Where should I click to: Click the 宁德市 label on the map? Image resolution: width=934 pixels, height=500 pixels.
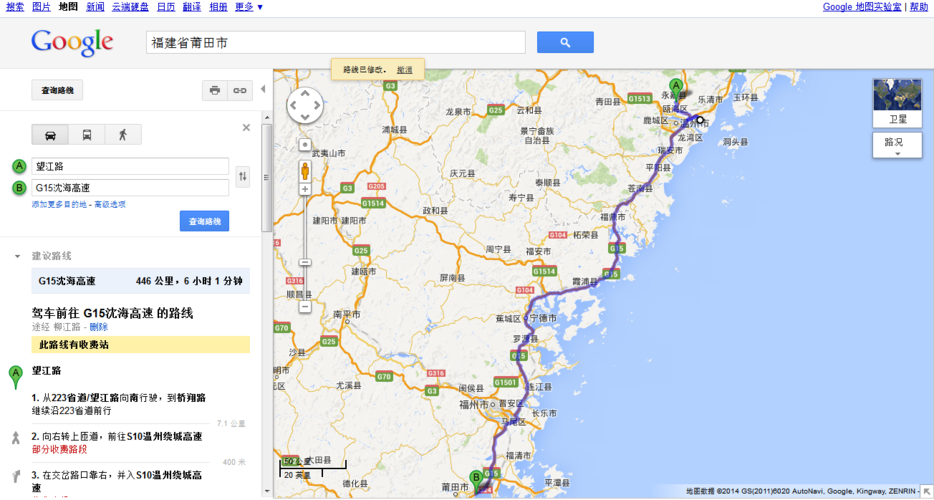coord(543,319)
